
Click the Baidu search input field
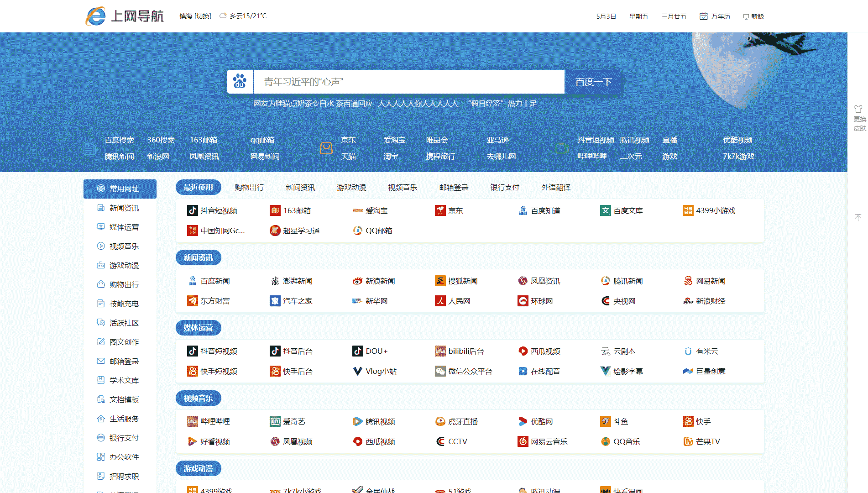click(409, 82)
